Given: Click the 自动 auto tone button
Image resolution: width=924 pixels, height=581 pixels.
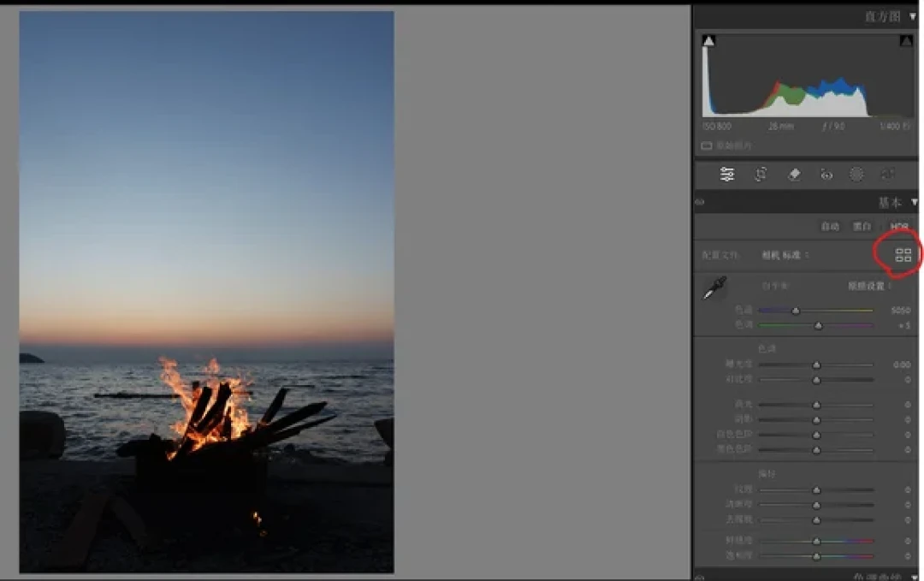Looking at the screenshot, I should click(x=830, y=226).
